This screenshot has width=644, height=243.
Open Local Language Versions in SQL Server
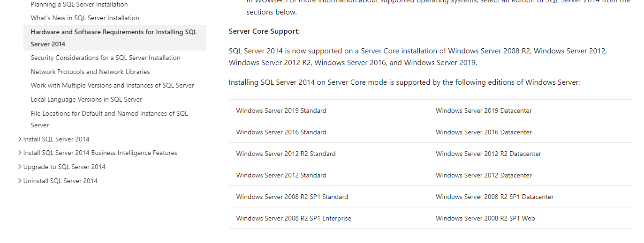[86, 99]
